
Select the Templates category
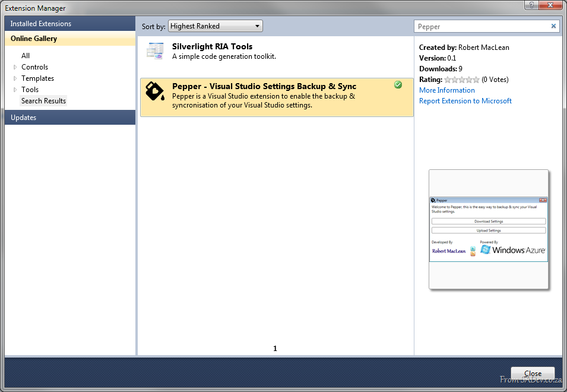click(37, 78)
